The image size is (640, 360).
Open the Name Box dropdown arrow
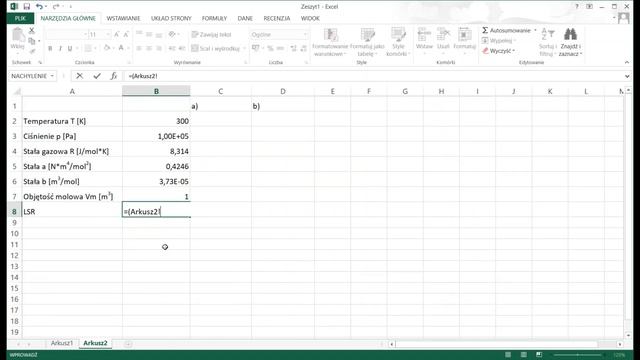coord(52,76)
